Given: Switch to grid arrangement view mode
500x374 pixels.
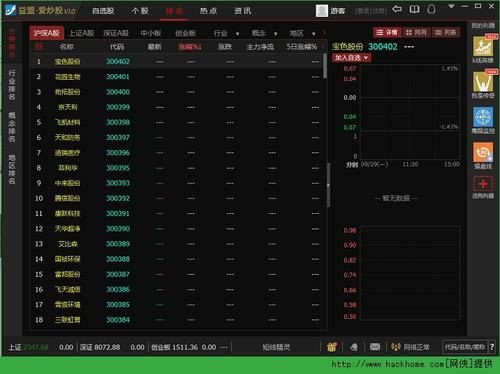Looking at the screenshot, I should click(x=416, y=32).
